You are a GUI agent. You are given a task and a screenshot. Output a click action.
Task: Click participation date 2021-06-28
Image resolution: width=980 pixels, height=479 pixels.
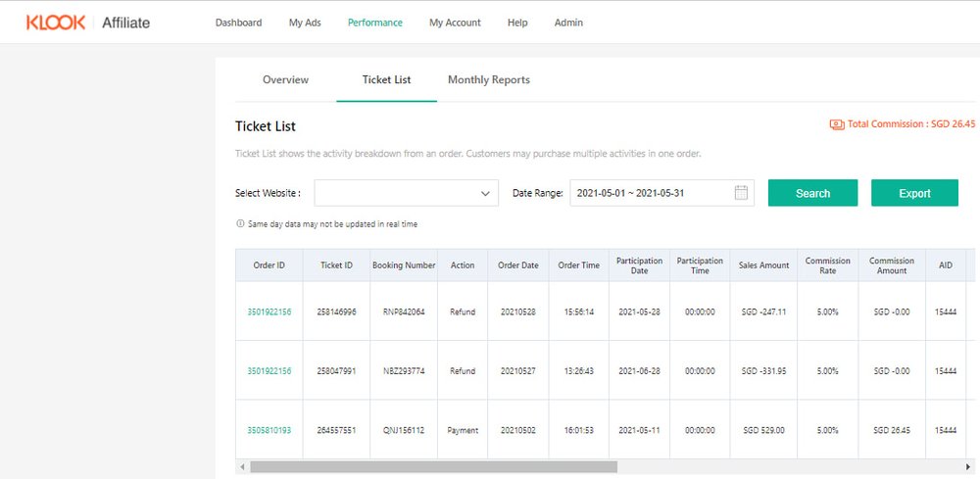click(x=639, y=371)
